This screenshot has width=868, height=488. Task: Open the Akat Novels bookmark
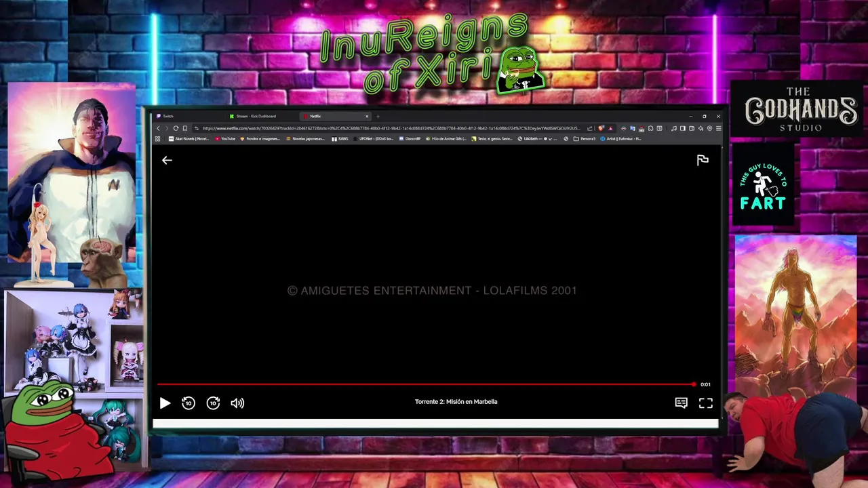[x=189, y=139]
